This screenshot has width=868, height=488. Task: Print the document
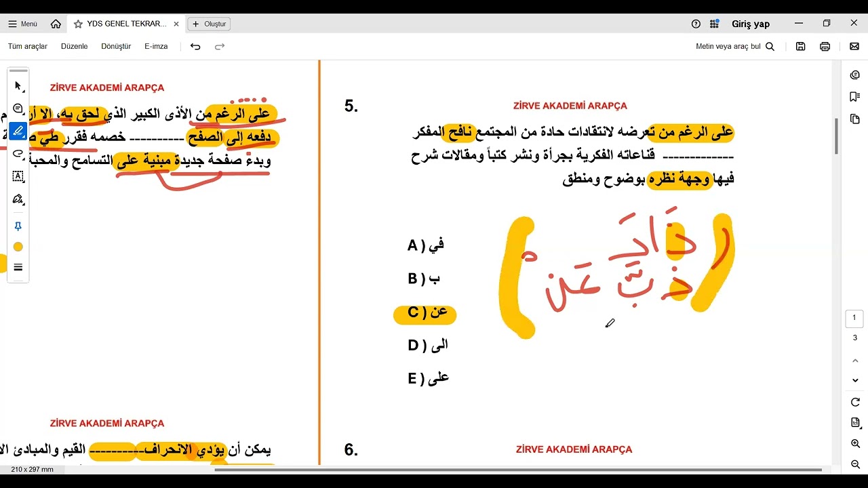pos(825,47)
